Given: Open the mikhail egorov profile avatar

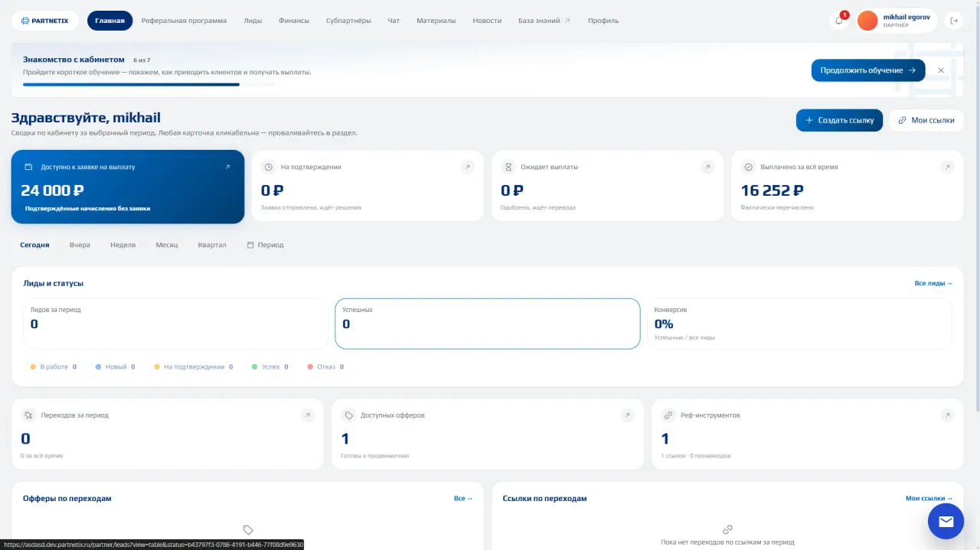Looking at the screenshot, I should (867, 21).
